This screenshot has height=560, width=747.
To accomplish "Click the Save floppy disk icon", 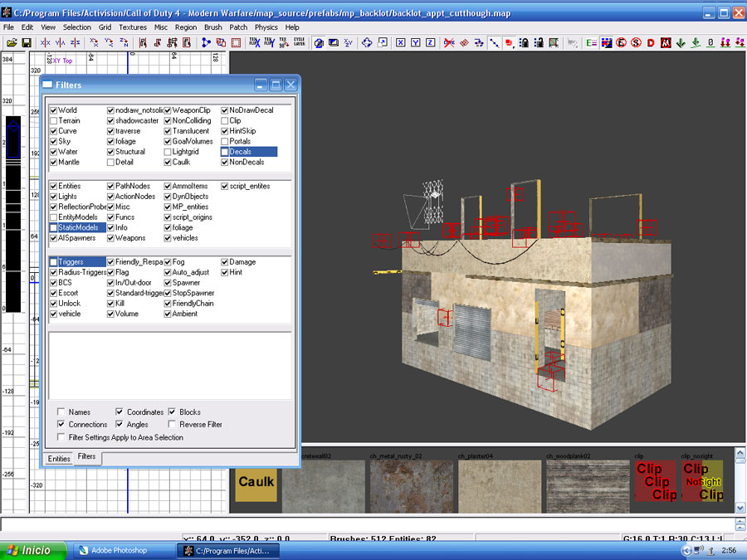I will [27, 43].
